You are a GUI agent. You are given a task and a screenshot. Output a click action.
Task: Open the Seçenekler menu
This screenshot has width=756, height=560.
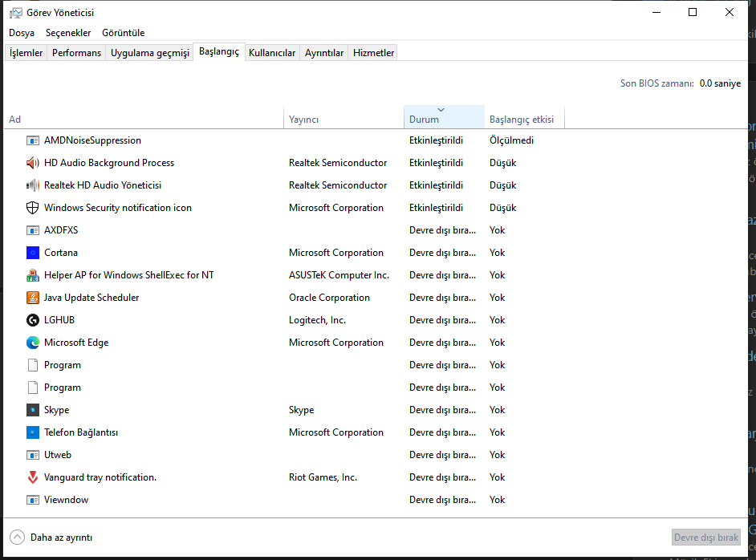(x=68, y=33)
